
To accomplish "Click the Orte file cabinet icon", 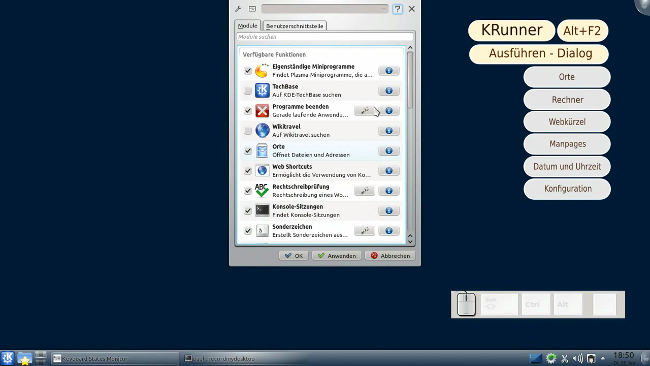I will click(x=262, y=151).
